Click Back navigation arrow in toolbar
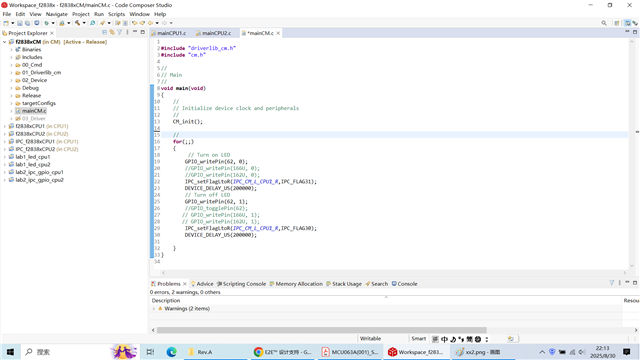The height and width of the screenshot is (360, 640). (x=150, y=23)
